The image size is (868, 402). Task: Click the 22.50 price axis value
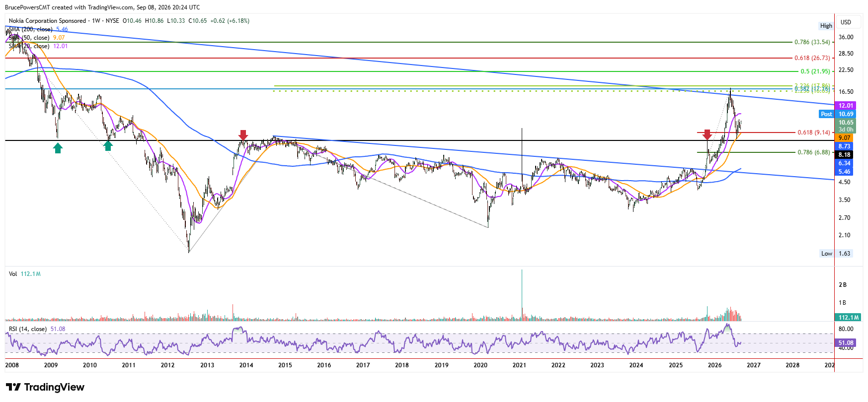coord(846,70)
